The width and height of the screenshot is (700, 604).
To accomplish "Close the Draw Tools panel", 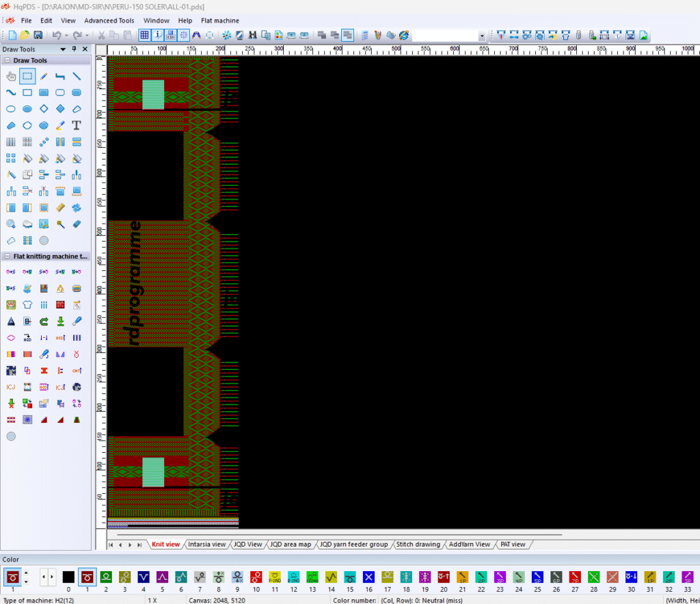I will [85, 49].
